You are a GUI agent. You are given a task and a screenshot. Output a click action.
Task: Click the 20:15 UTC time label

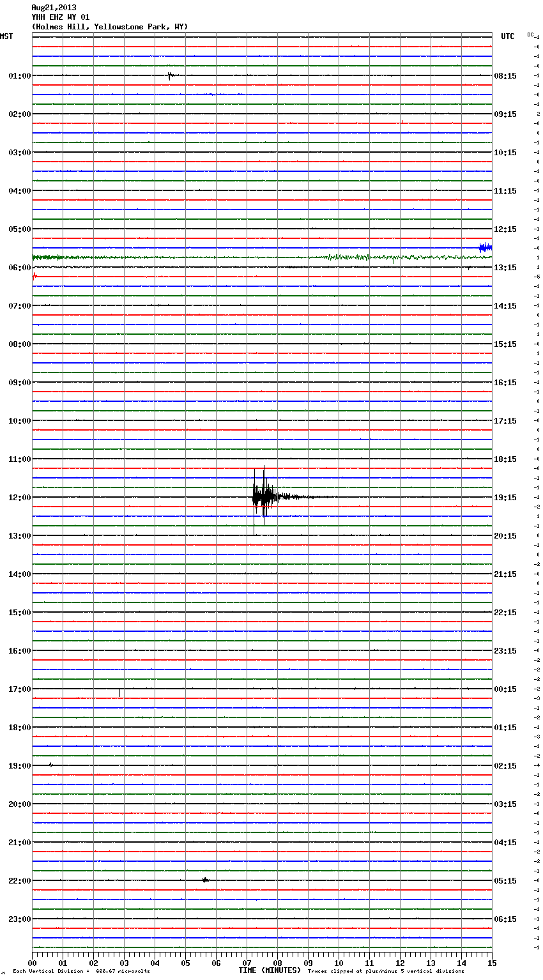pos(505,536)
